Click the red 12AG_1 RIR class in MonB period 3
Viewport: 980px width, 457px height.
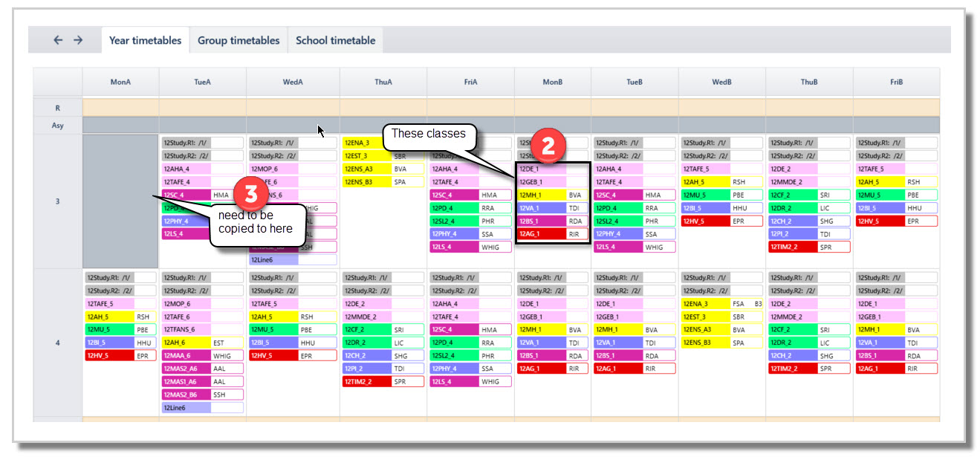[553, 234]
